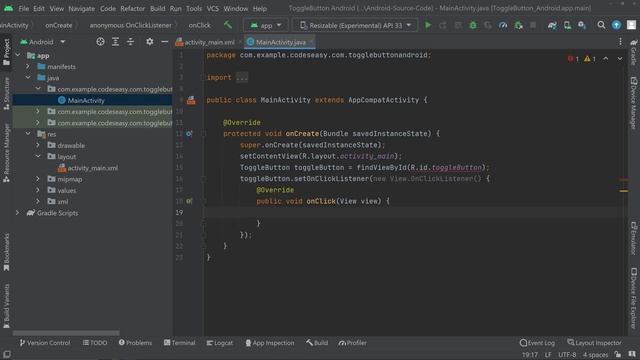Toggle the Gradle right sidebar button
Screen dimensions: 640x360
click(633, 53)
